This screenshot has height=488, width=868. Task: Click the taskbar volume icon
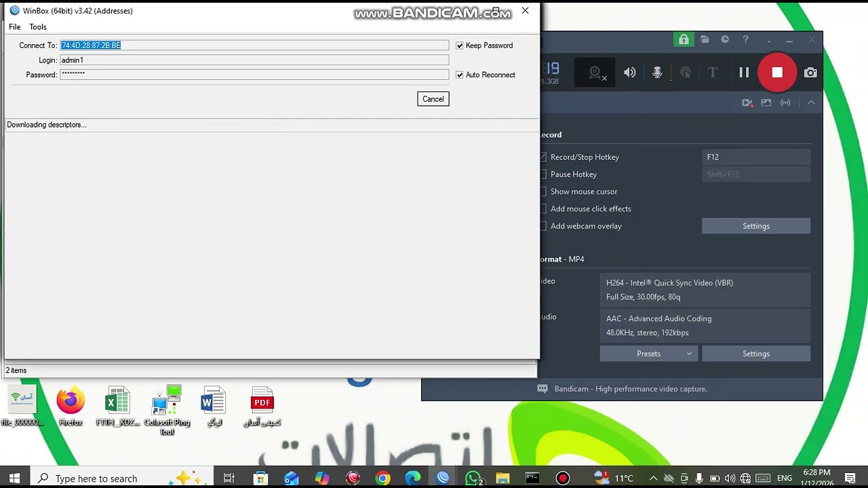point(730,479)
